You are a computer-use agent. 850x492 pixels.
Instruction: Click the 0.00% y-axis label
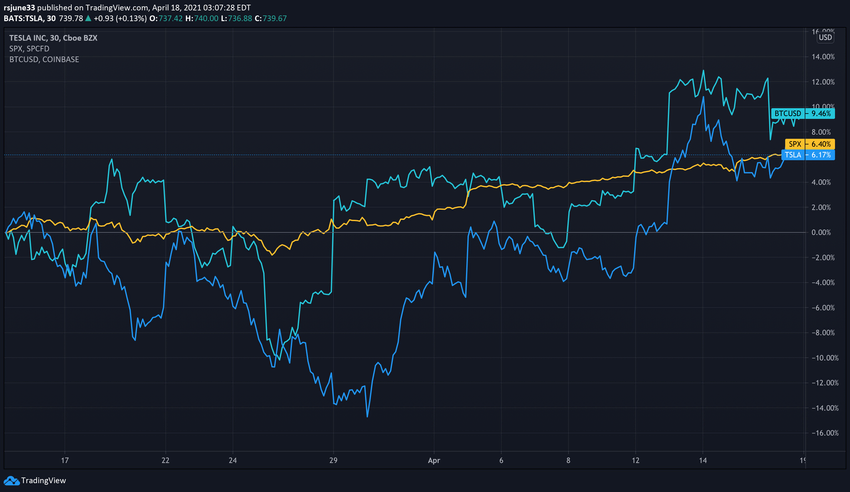(x=821, y=232)
